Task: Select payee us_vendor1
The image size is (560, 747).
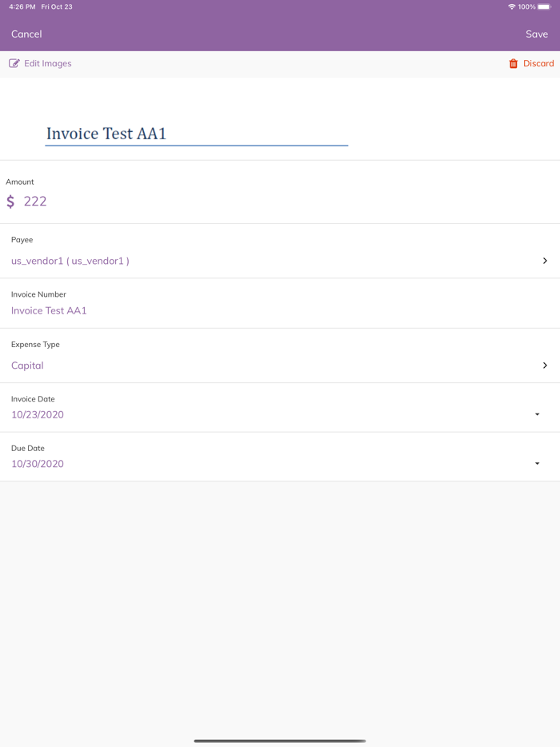Action: coord(70,261)
